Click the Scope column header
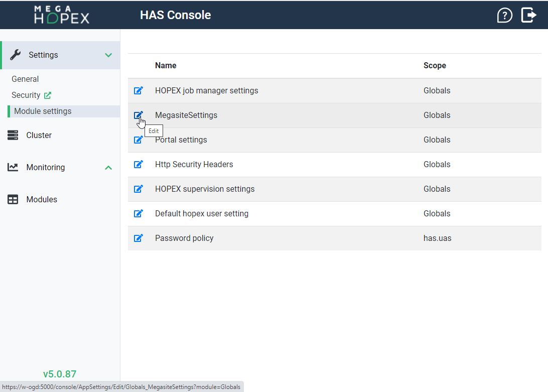 tap(435, 66)
